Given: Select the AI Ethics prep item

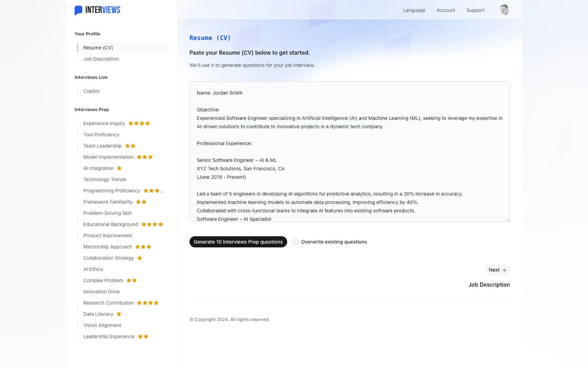Looking at the screenshot, I should click(x=93, y=269).
